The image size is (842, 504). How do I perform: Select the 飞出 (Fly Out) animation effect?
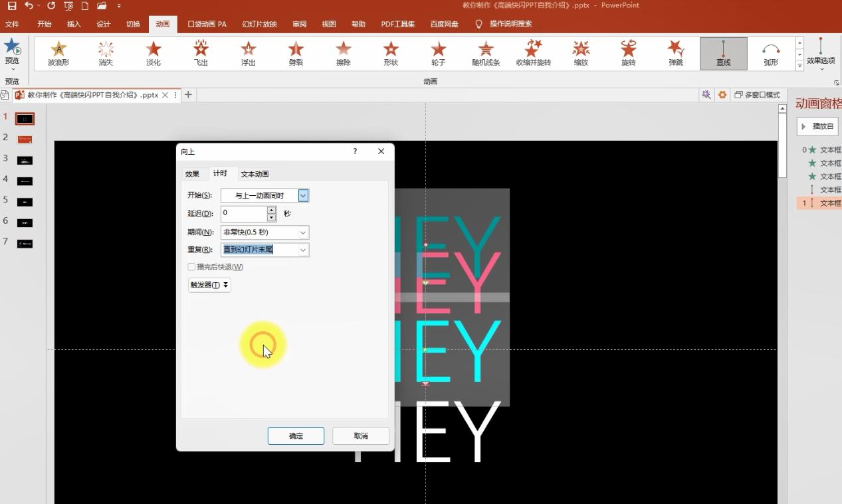click(x=200, y=52)
